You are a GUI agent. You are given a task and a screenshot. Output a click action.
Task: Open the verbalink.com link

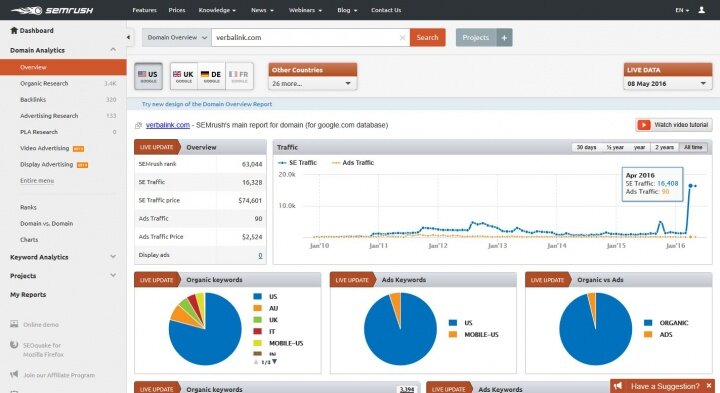tap(168, 125)
